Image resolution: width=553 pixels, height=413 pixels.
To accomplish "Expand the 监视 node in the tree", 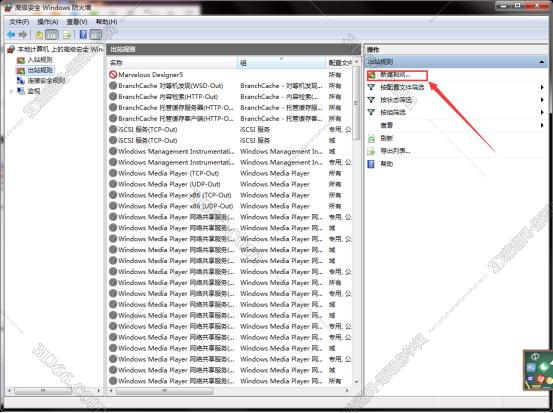I will [12, 91].
